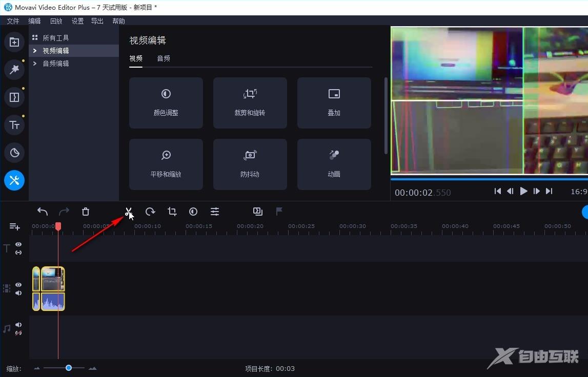Select 所有工具 in the tools list
The image size is (588, 377).
pos(55,38)
